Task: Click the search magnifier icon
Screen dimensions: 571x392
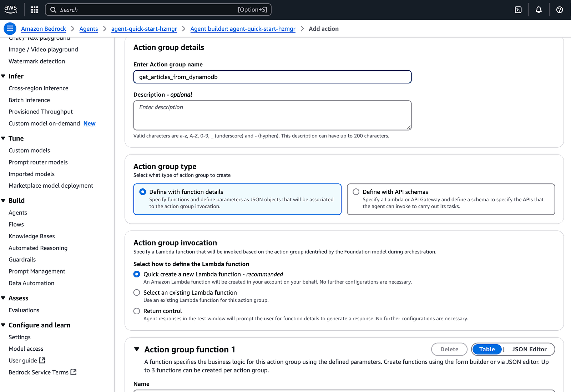Action: [x=53, y=10]
